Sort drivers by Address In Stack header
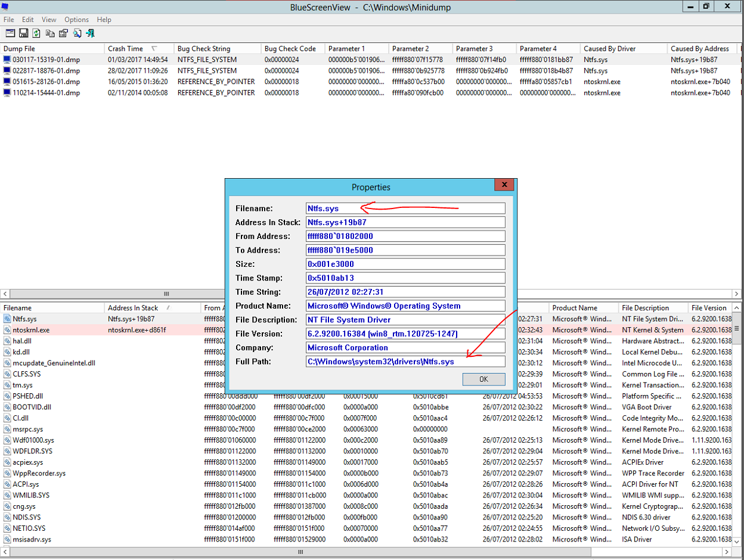This screenshot has width=744, height=560. pyautogui.click(x=152, y=308)
